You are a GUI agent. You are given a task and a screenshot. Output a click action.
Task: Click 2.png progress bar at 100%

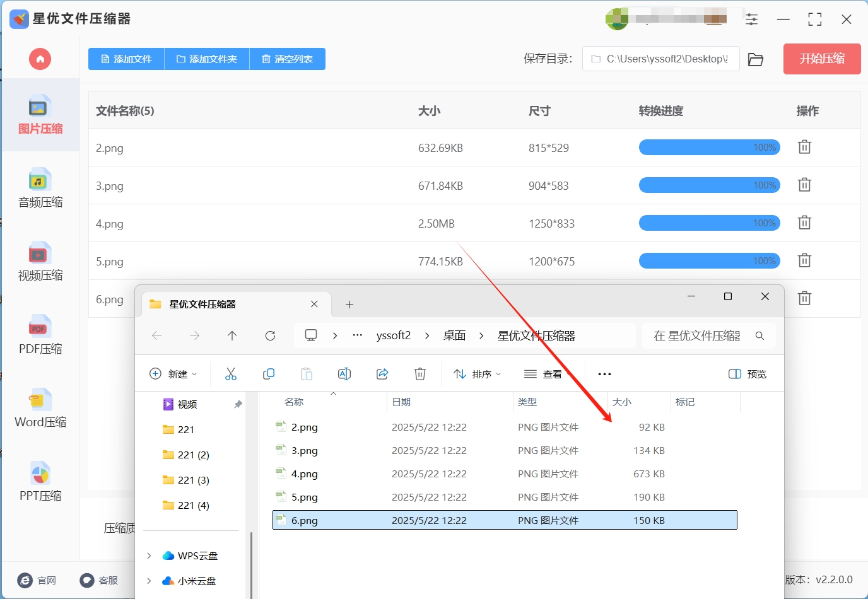tap(710, 148)
